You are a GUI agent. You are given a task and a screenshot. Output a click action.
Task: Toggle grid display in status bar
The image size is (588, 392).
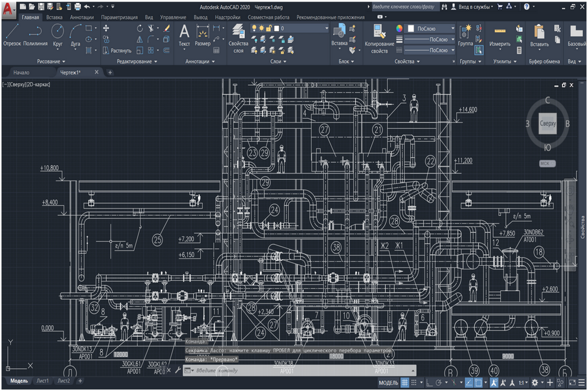click(404, 383)
